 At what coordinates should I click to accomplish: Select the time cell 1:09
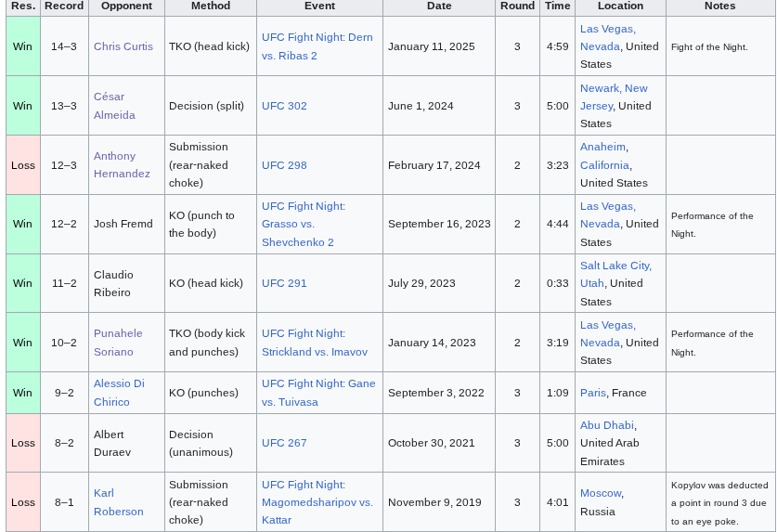pyautogui.click(x=558, y=393)
